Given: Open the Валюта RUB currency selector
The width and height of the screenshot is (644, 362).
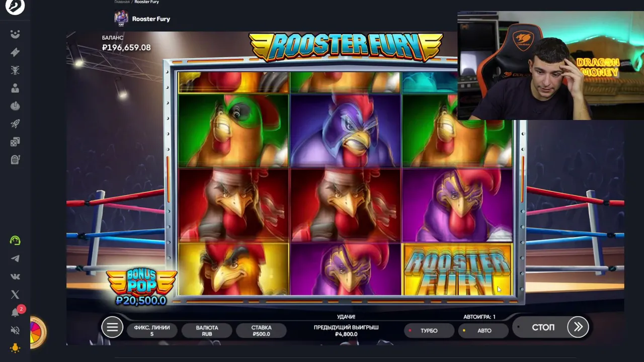Looking at the screenshot, I should (x=207, y=330).
